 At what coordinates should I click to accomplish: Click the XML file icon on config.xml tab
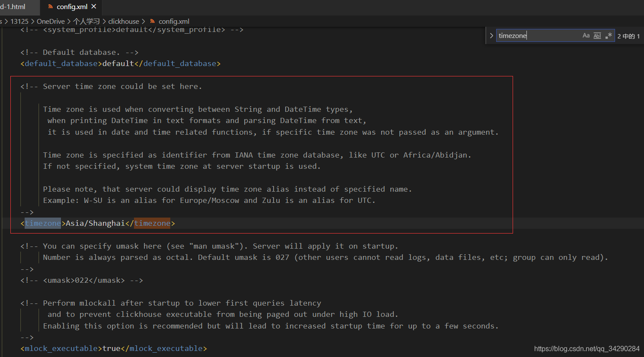[x=51, y=6]
